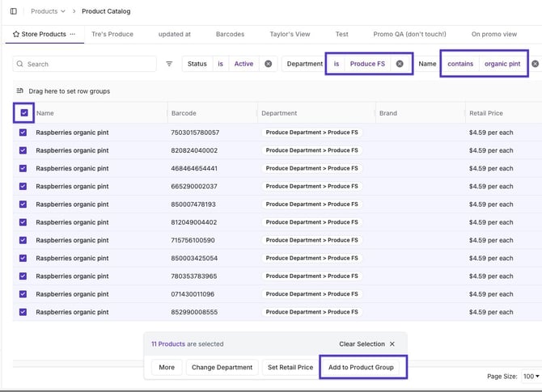Click the Change Department button
Screen dimensions: 542x392
click(x=222, y=367)
